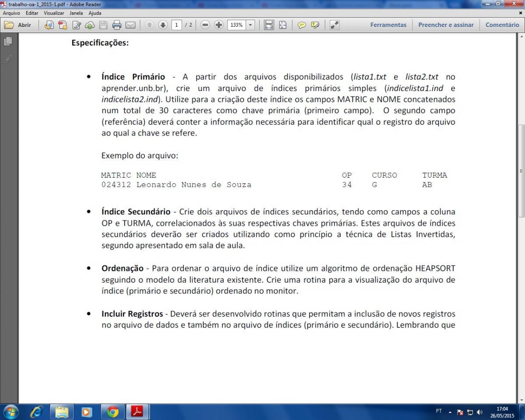Open Windows Media Player in taskbar
This screenshot has height=420, width=525.
pyautogui.click(x=87, y=412)
